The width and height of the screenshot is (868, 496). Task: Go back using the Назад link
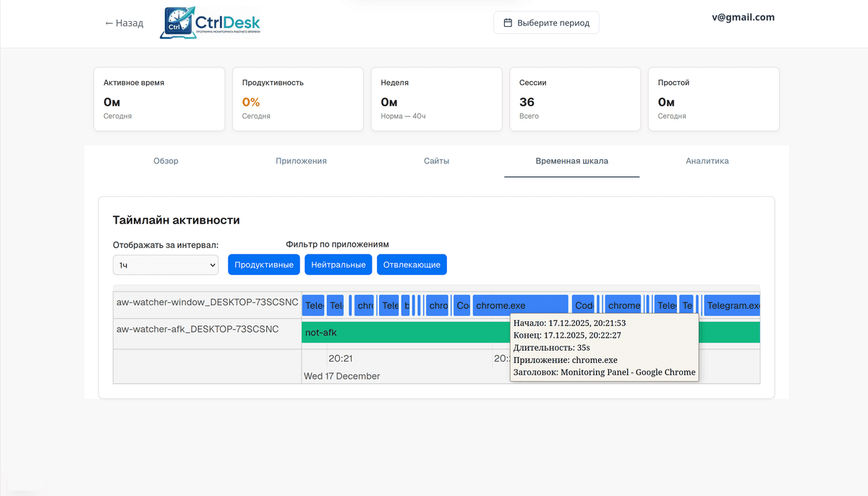[124, 23]
